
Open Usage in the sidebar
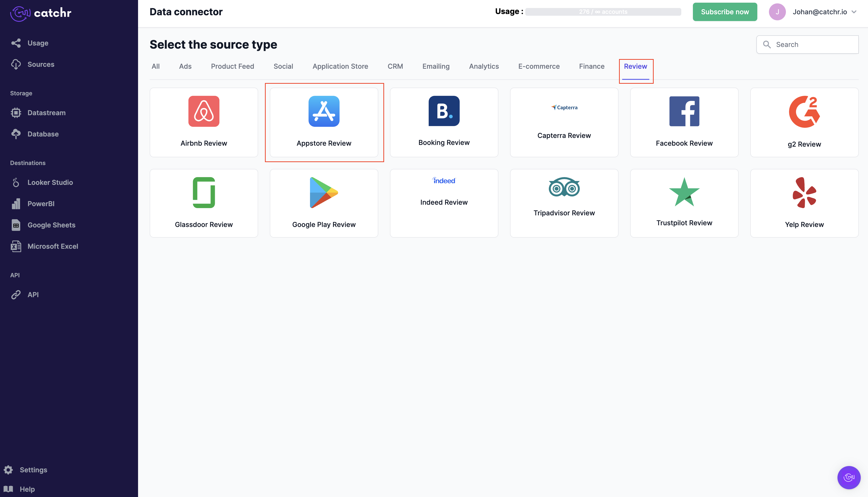[38, 43]
